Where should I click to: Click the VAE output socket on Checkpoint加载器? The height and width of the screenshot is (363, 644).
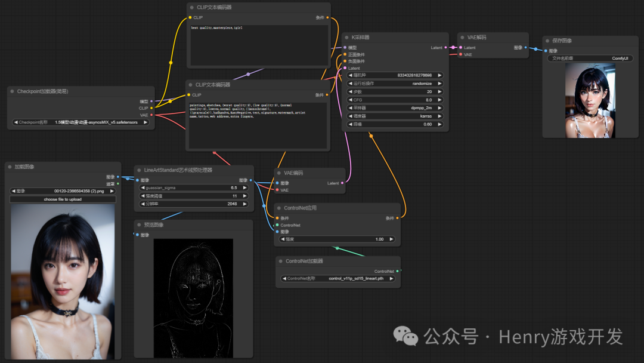pos(151,115)
